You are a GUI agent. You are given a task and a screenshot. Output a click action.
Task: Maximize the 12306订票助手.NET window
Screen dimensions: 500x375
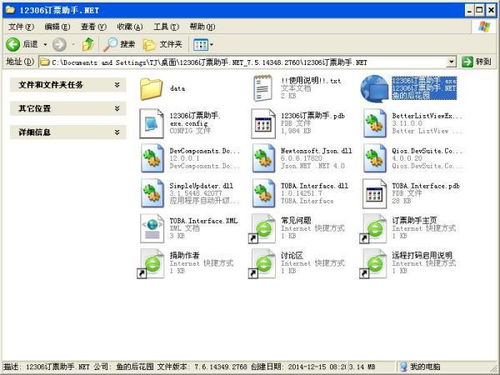click(x=479, y=10)
